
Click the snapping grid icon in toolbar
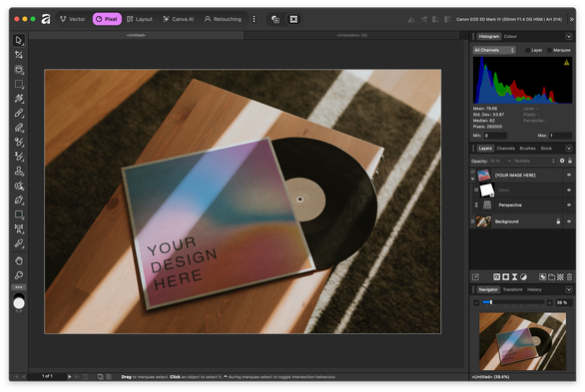coord(293,19)
